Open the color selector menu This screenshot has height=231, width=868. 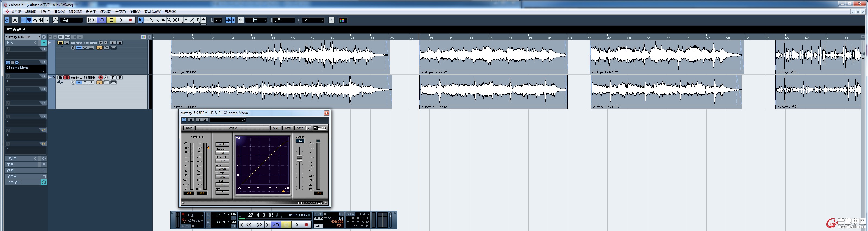(343, 20)
